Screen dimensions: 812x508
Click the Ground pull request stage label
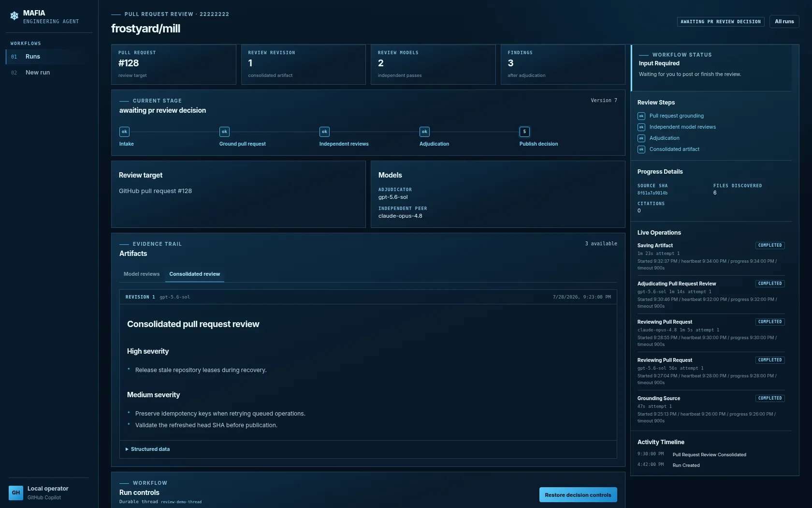click(x=242, y=144)
